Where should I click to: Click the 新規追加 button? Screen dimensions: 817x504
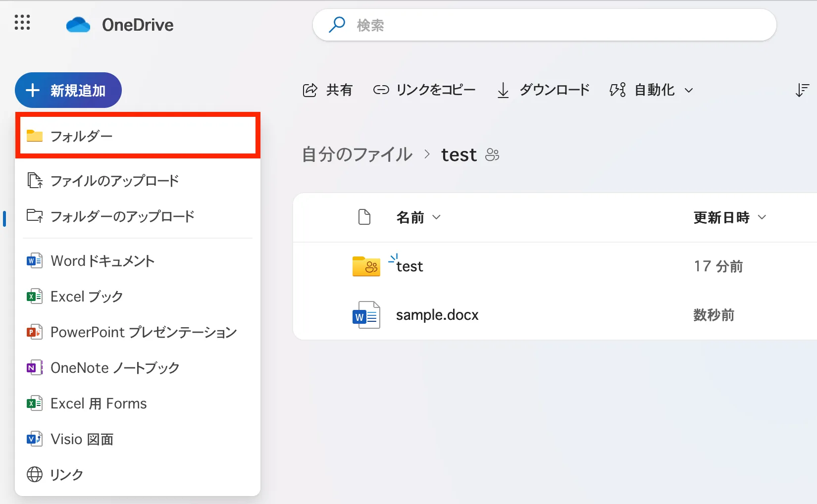pos(68,90)
